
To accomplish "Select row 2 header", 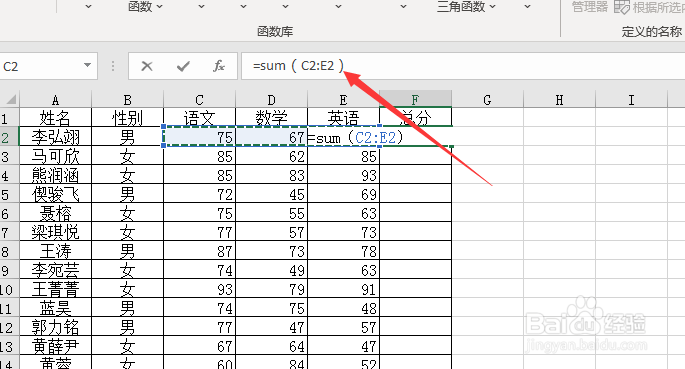I will (9, 137).
